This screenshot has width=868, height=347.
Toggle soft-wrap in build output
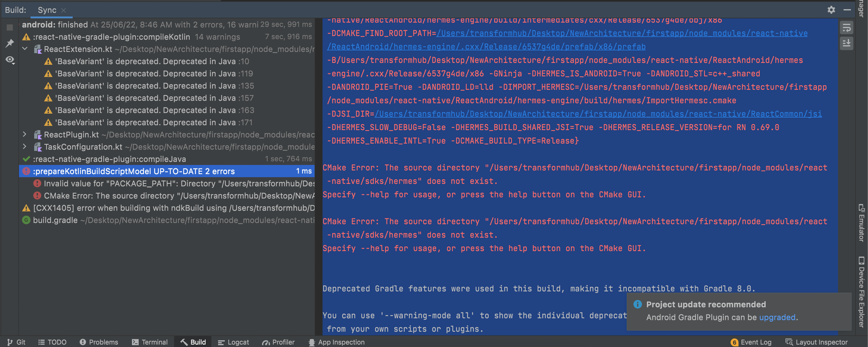(846, 27)
